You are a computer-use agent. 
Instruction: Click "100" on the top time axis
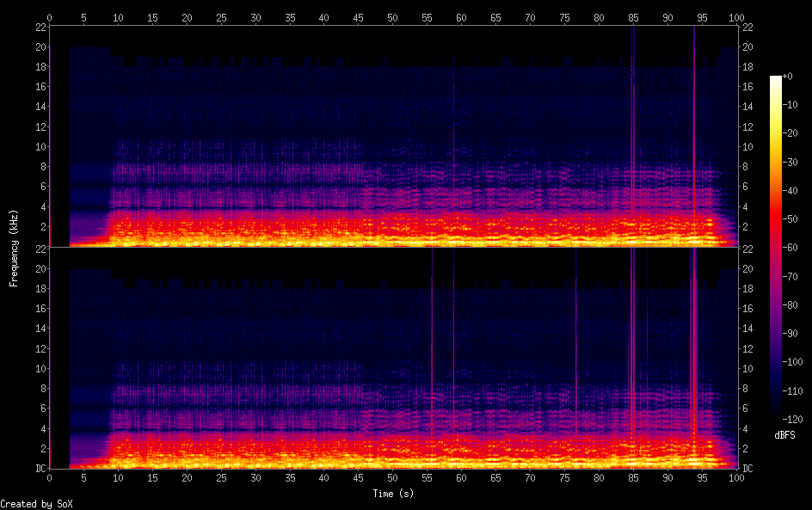coord(736,17)
